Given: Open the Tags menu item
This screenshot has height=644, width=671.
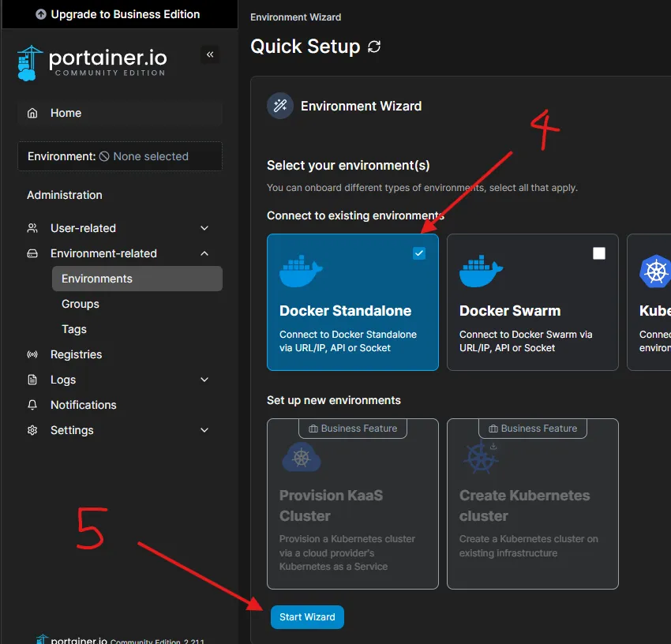Looking at the screenshot, I should [74, 329].
